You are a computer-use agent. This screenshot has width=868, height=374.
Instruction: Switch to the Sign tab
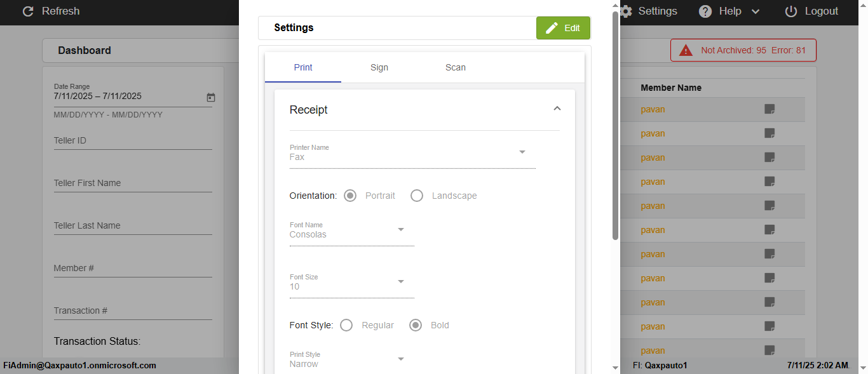coord(379,67)
